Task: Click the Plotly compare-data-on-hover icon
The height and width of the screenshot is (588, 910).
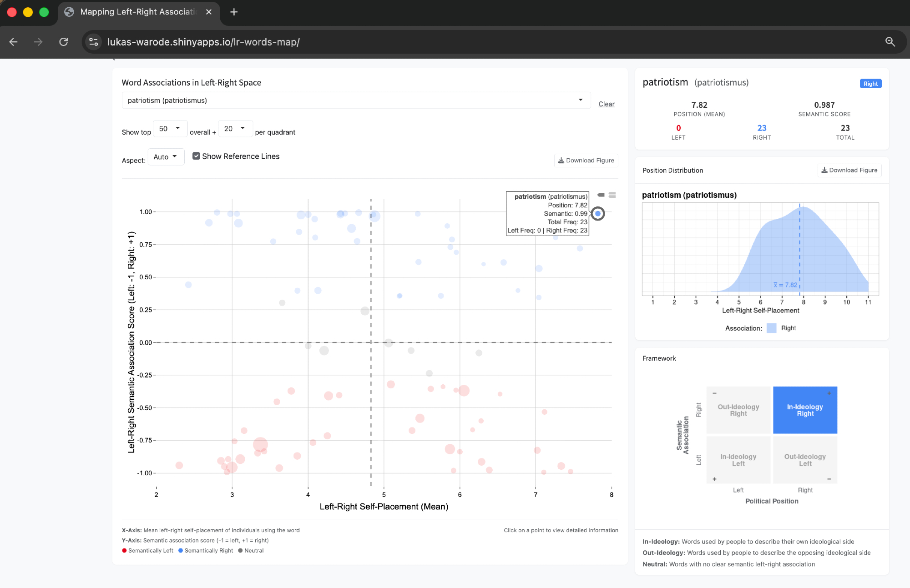Action: (x=612, y=195)
